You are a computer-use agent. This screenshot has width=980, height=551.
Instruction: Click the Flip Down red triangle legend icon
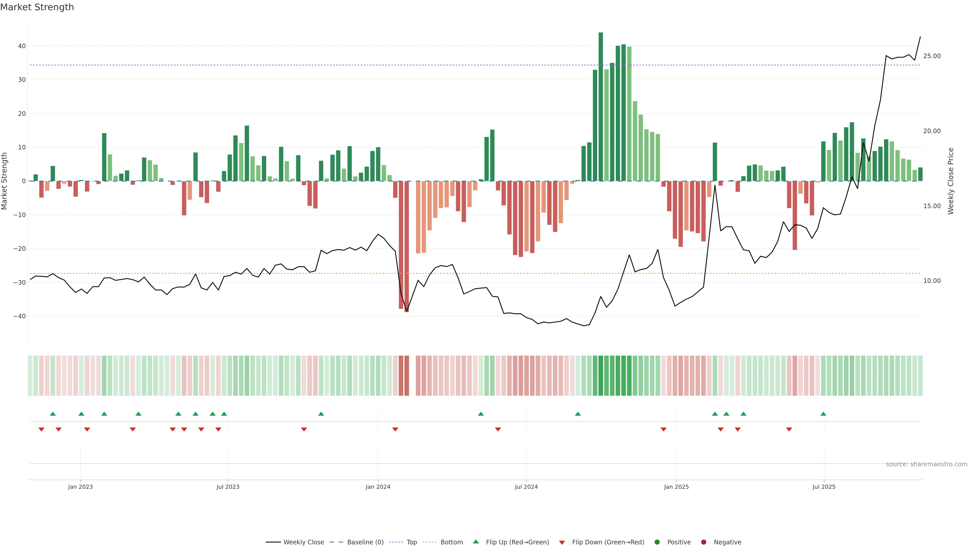562,542
